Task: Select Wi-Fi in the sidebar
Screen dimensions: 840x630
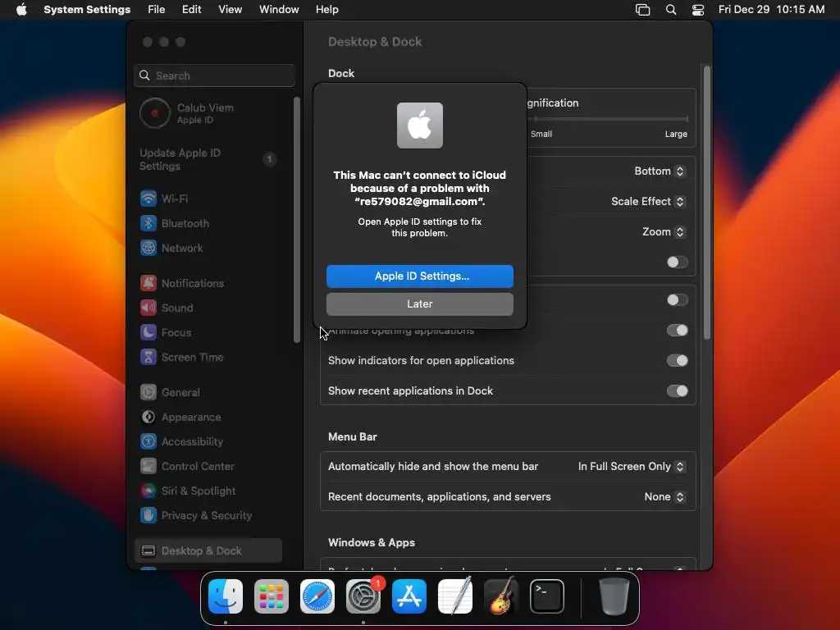Action: tap(209, 199)
